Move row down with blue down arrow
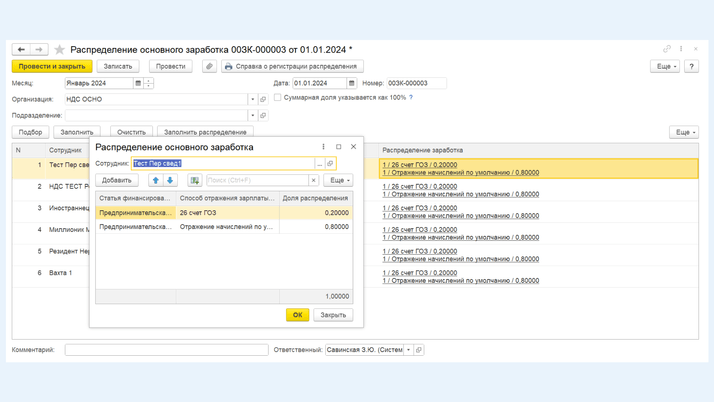Viewport: 714px width, 402px height. click(x=170, y=181)
